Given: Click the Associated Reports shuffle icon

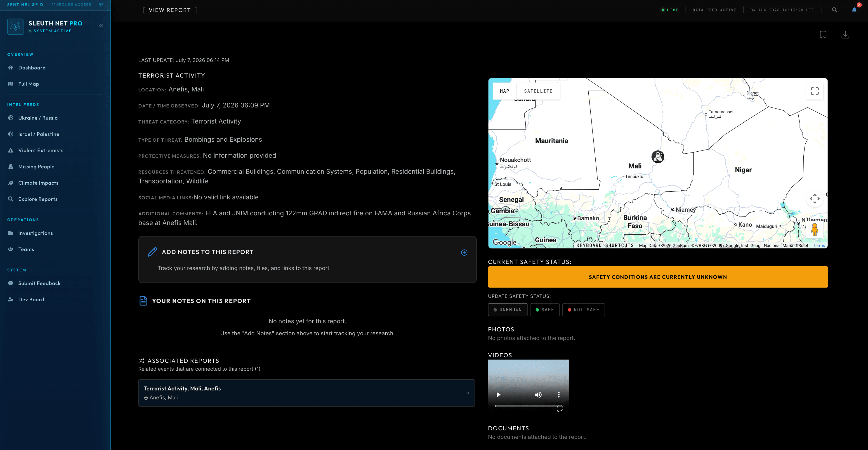Looking at the screenshot, I should 141,361.
